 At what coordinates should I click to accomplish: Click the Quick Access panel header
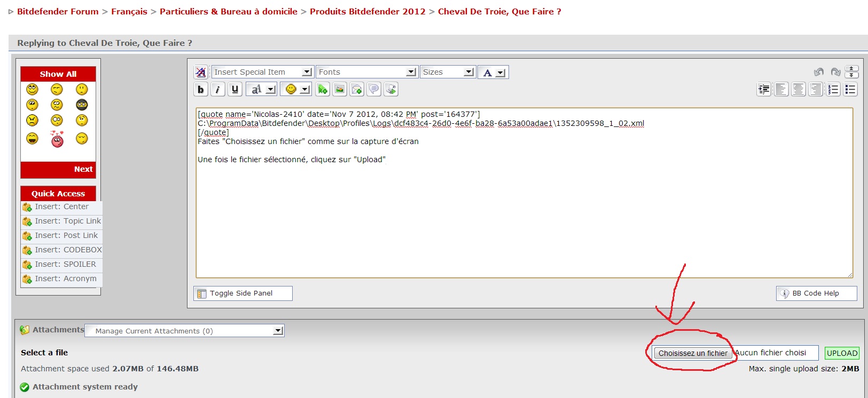(x=58, y=194)
